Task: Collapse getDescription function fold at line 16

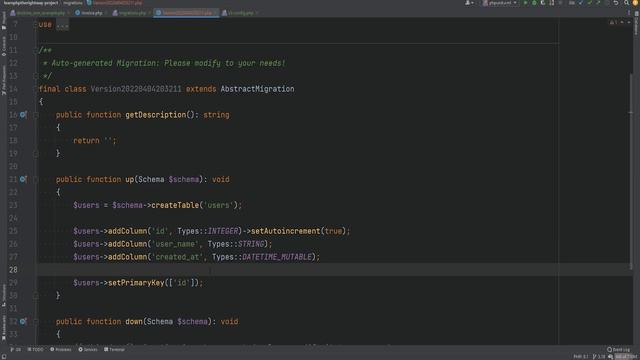Action: [36, 115]
